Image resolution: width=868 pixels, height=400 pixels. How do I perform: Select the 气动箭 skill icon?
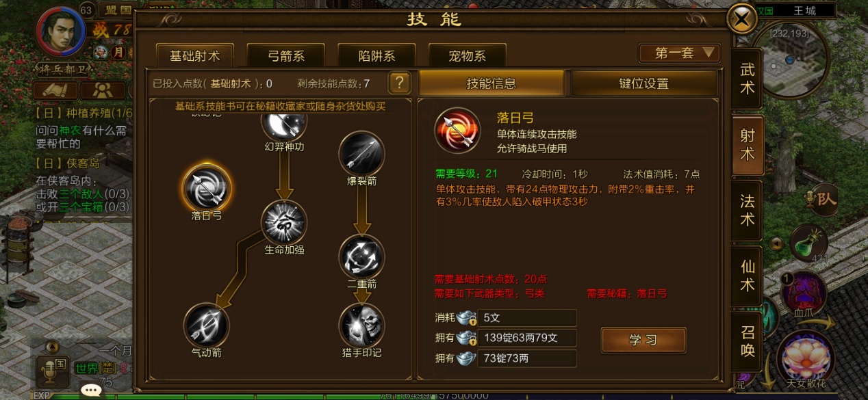[x=207, y=325]
